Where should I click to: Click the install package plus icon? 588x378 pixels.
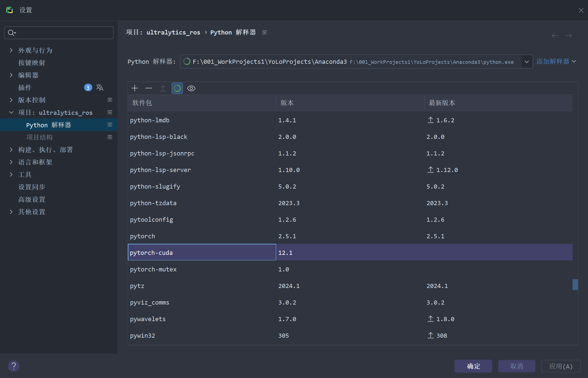click(x=135, y=88)
